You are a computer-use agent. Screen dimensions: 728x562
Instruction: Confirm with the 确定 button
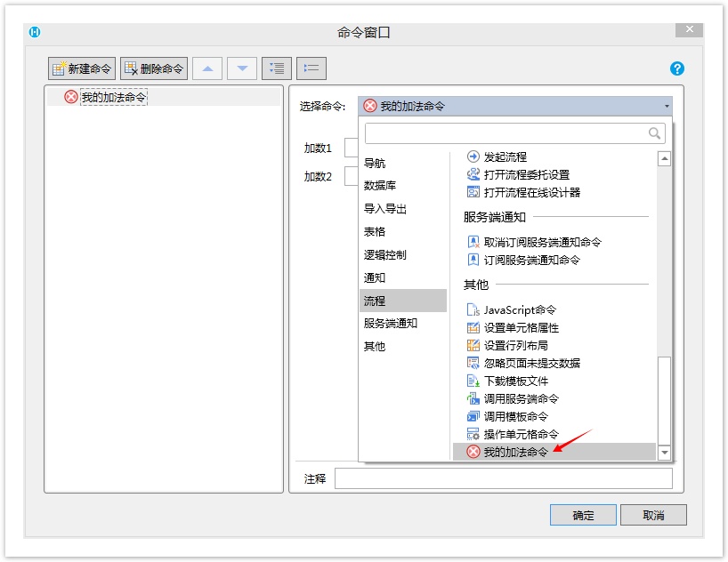coord(583,515)
